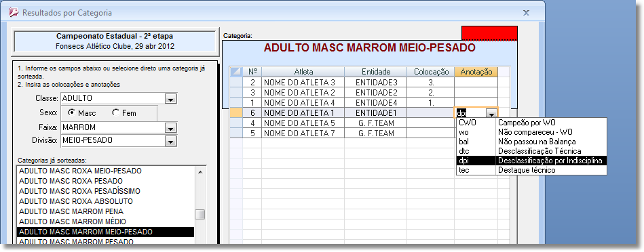This screenshot has height=252, width=644.
Task: Select the Fem radio button
Action: click(116, 112)
